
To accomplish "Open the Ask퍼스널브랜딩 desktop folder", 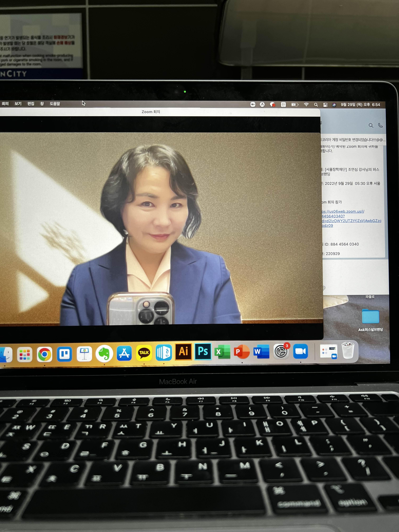I will click(370, 317).
